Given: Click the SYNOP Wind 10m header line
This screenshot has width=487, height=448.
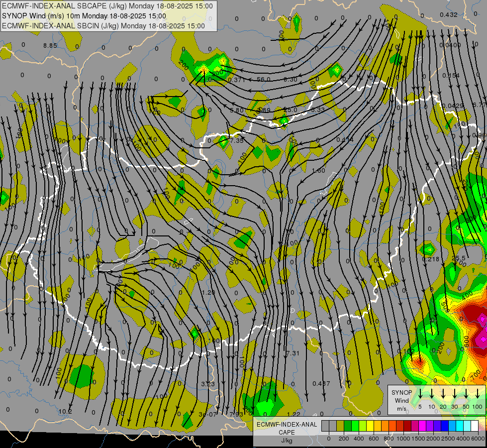Looking at the screenshot, I should click(84, 16).
